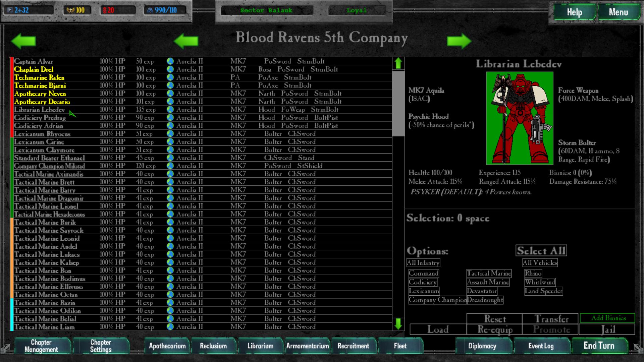644x362 pixels.
Task: Toggle Tactical Marine selection filter
Action: [489, 273]
